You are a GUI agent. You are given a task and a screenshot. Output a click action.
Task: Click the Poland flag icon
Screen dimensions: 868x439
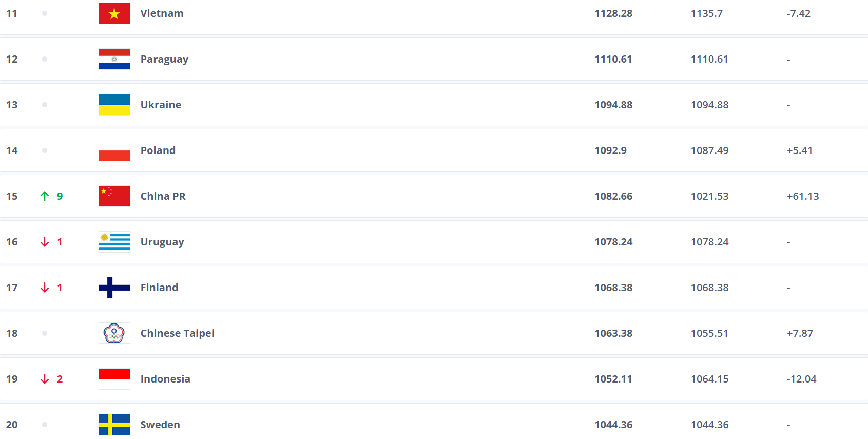[114, 150]
